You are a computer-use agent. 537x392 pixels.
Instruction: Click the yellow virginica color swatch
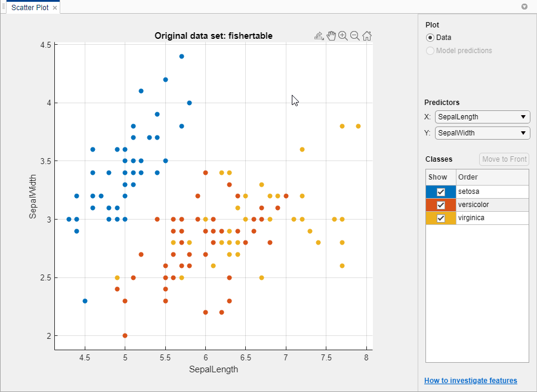coord(431,218)
